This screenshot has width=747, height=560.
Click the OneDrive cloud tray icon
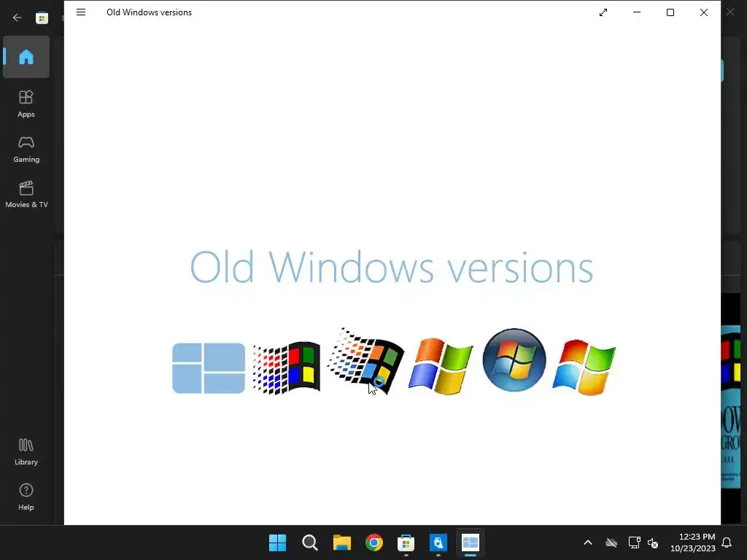(x=611, y=542)
